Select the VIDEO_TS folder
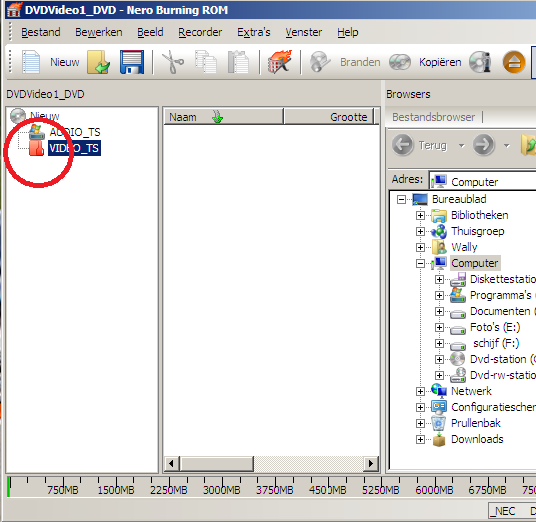Screen dimensions: 536x522 click(x=74, y=148)
